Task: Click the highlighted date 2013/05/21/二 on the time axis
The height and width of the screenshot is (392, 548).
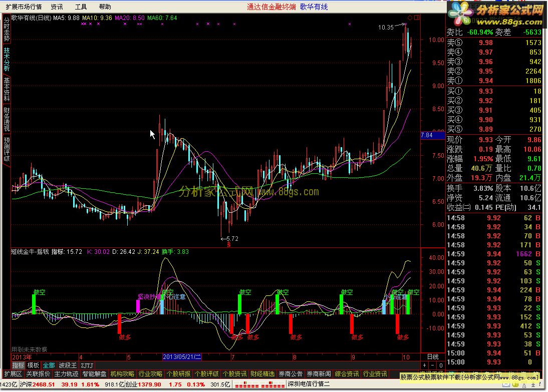Action: [x=182, y=357]
